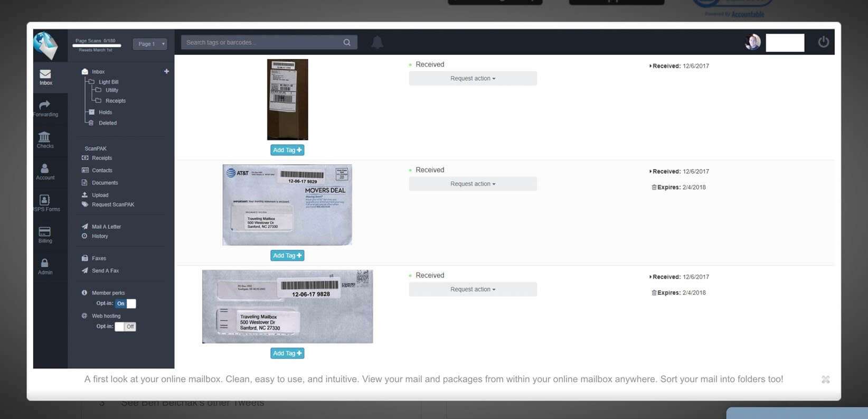868x419 pixels.
Task: Select Send A Fax menu item
Action: pyautogui.click(x=105, y=271)
